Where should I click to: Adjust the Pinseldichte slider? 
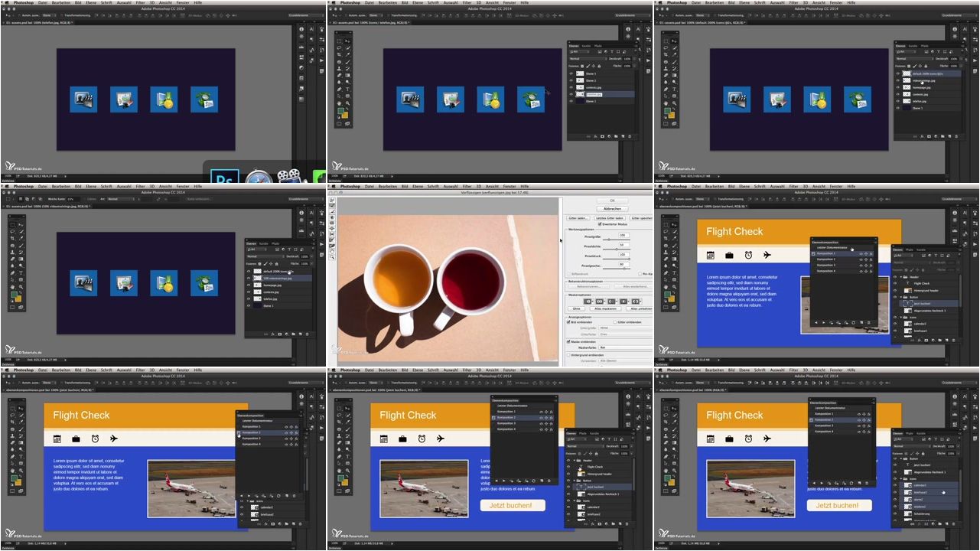click(x=617, y=249)
